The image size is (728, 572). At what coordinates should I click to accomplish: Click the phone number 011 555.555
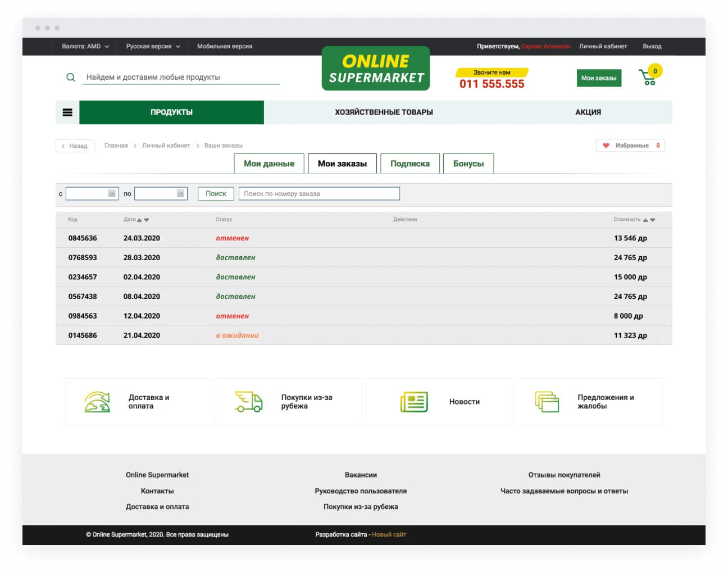[x=492, y=84]
